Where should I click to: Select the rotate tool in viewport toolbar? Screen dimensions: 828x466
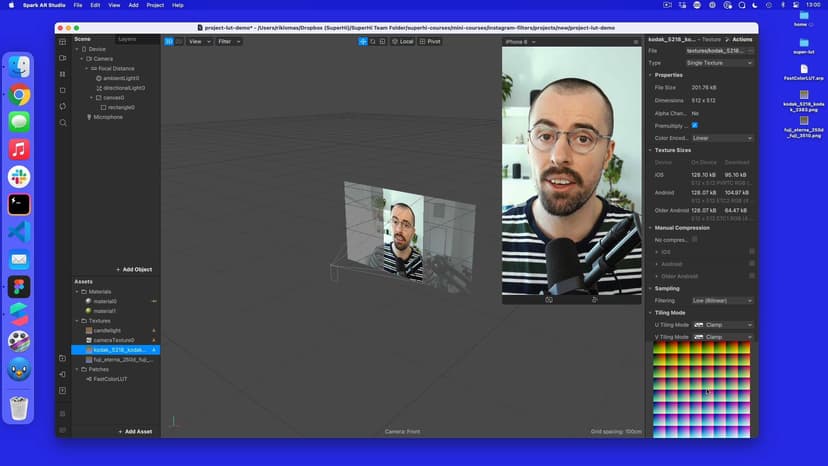[373, 41]
